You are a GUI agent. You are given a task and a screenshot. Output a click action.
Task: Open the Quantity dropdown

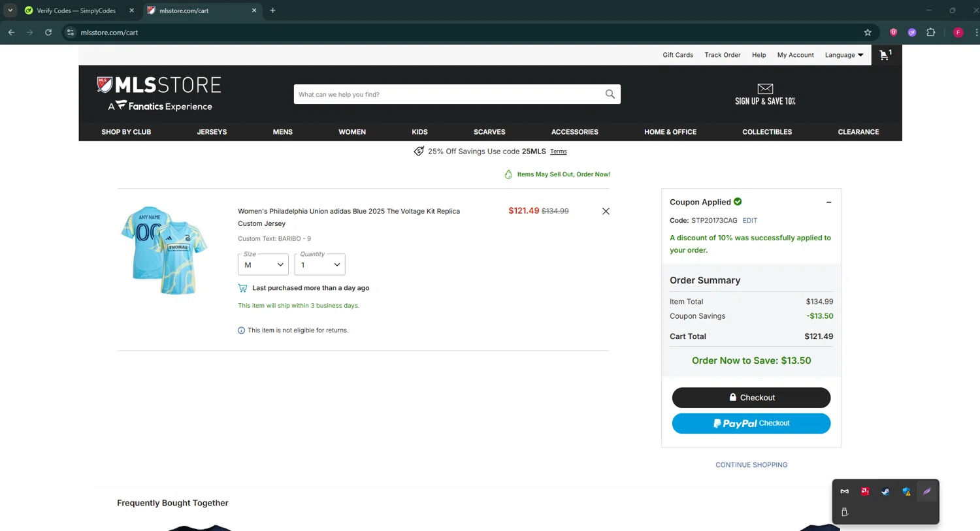pyautogui.click(x=319, y=265)
